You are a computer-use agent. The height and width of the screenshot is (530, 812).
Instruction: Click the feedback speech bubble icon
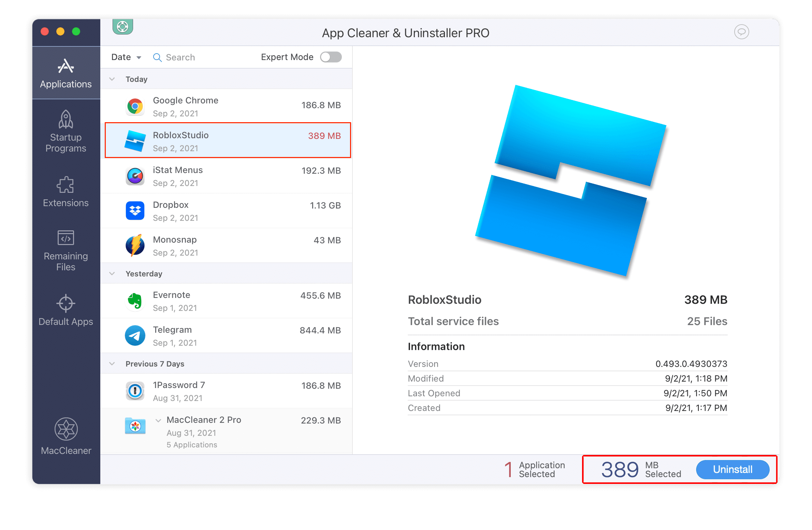point(741,32)
